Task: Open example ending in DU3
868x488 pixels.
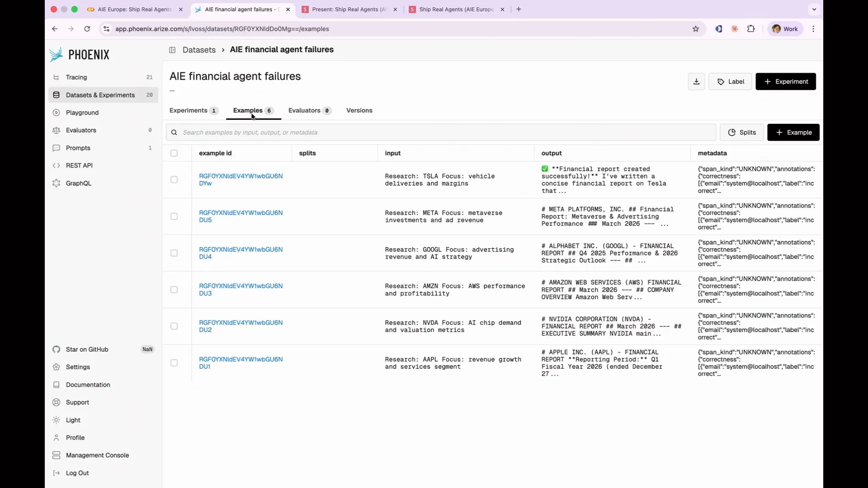Action: [241, 290]
